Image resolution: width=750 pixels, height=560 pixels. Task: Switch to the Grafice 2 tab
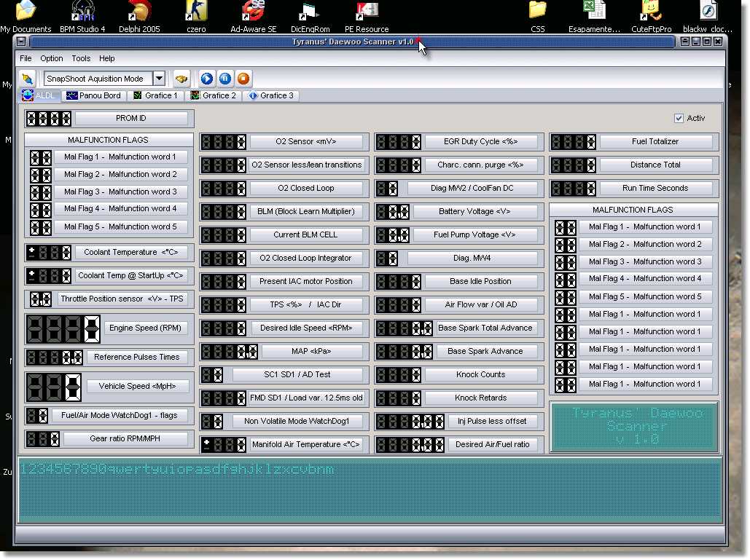(x=213, y=95)
